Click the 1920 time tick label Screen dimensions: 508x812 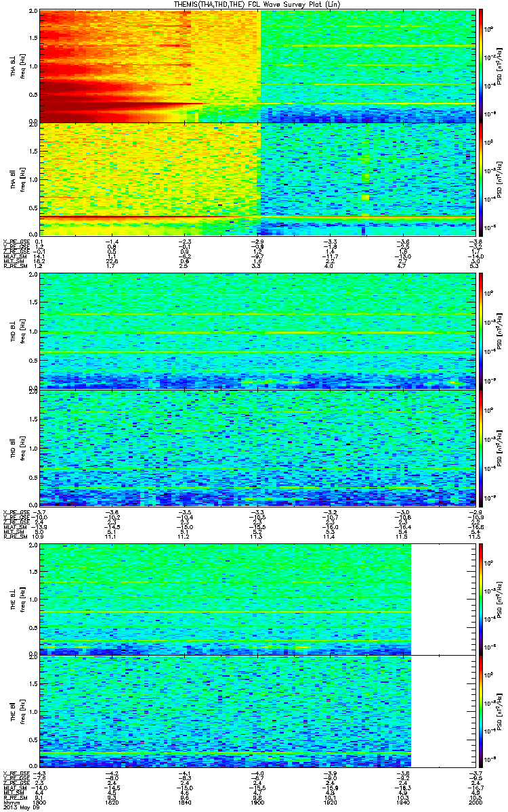point(330,801)
